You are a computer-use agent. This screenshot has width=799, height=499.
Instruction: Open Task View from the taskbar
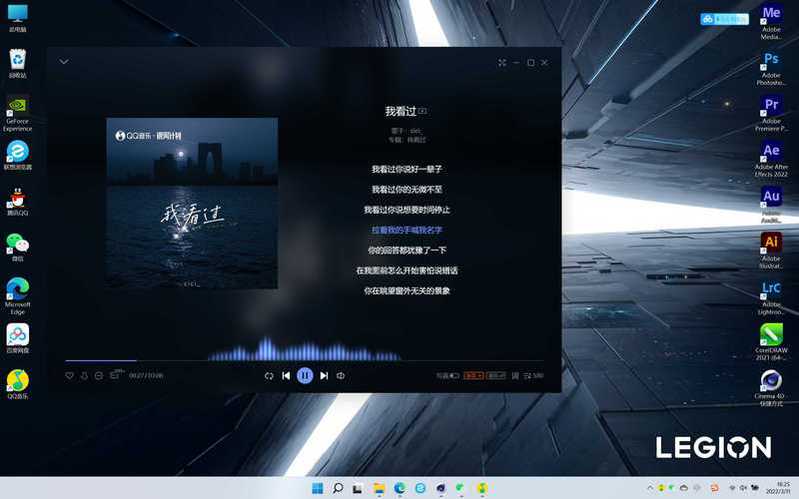click(x=358, y=488)
